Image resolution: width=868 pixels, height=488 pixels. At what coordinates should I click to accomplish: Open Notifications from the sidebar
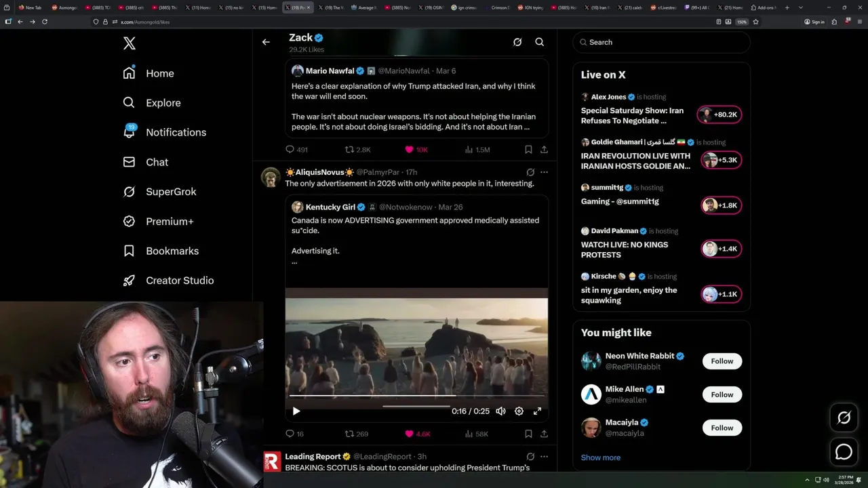(x=164, y=132)
